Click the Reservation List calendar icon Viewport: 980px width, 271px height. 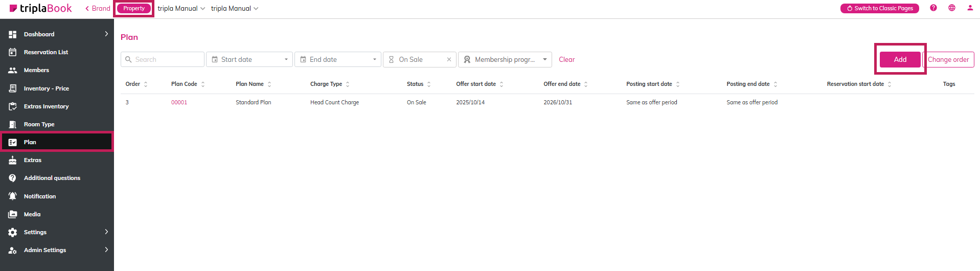coord(13,52)
